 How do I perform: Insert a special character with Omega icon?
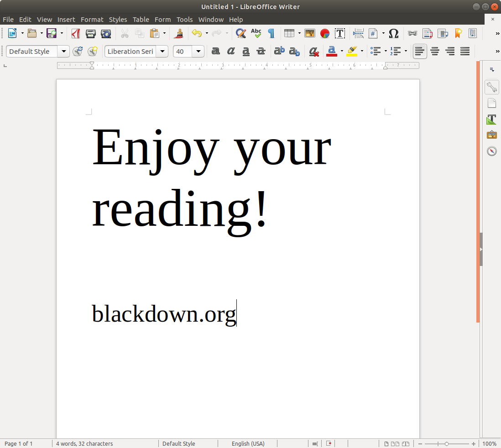point(393,33)
